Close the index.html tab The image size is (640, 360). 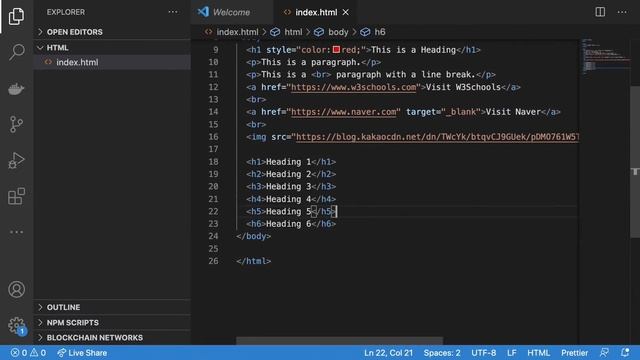(346, 12)
